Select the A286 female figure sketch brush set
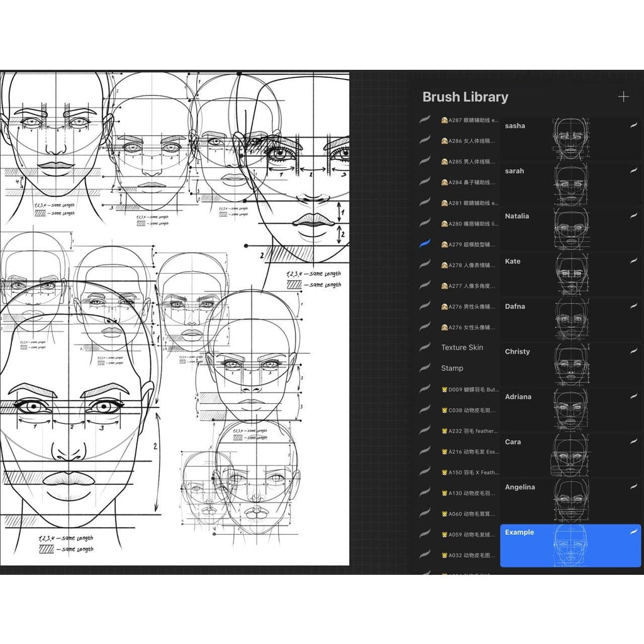This screenshot has width=644, height=644. point(465,140)
